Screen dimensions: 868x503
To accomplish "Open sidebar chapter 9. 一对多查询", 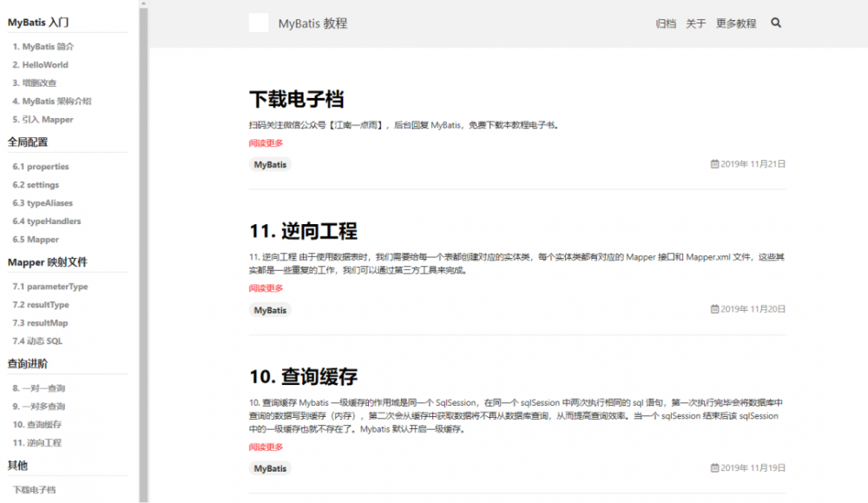I will (x=39, y=407).
